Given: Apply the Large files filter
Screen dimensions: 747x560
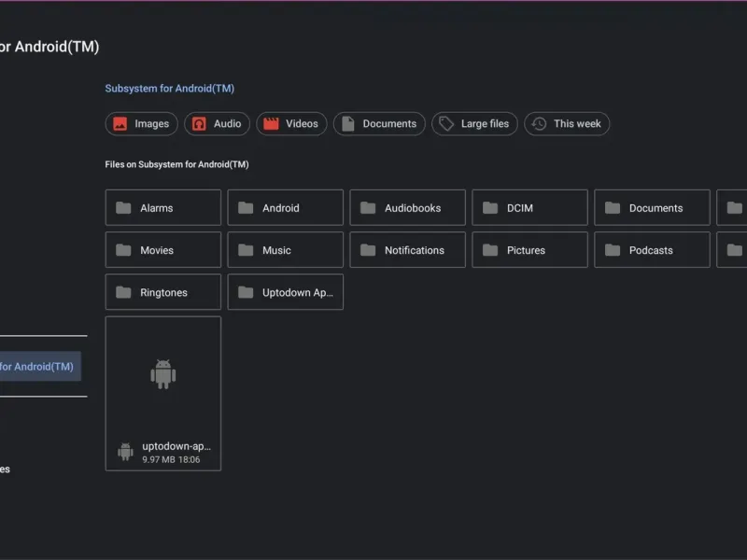Looking at the screenshot, I should pos(474,124).
